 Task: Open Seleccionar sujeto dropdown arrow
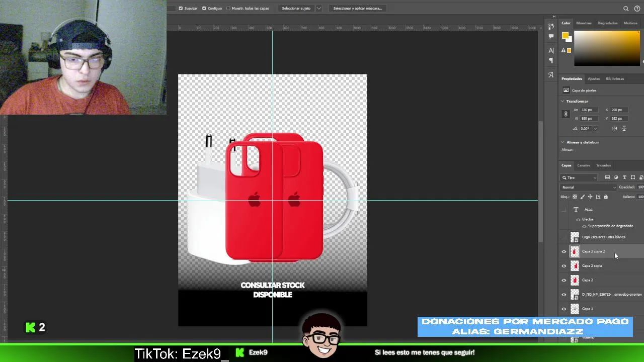pos(319,8)
